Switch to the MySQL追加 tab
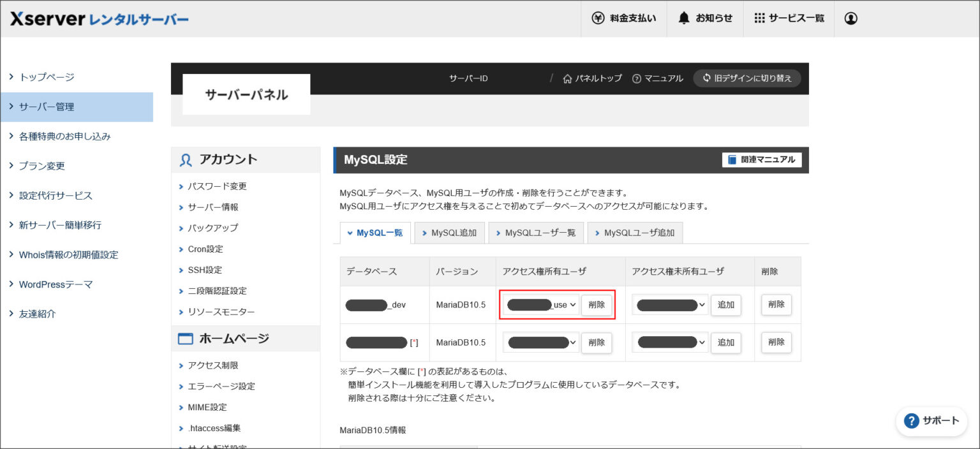The width and height of the screenshot is (980, 449). [449, 233]
